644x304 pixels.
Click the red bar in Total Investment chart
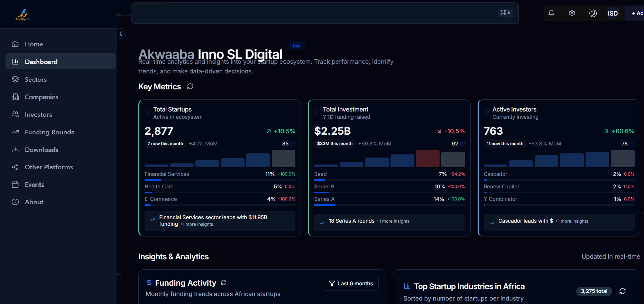coord(427,159)
